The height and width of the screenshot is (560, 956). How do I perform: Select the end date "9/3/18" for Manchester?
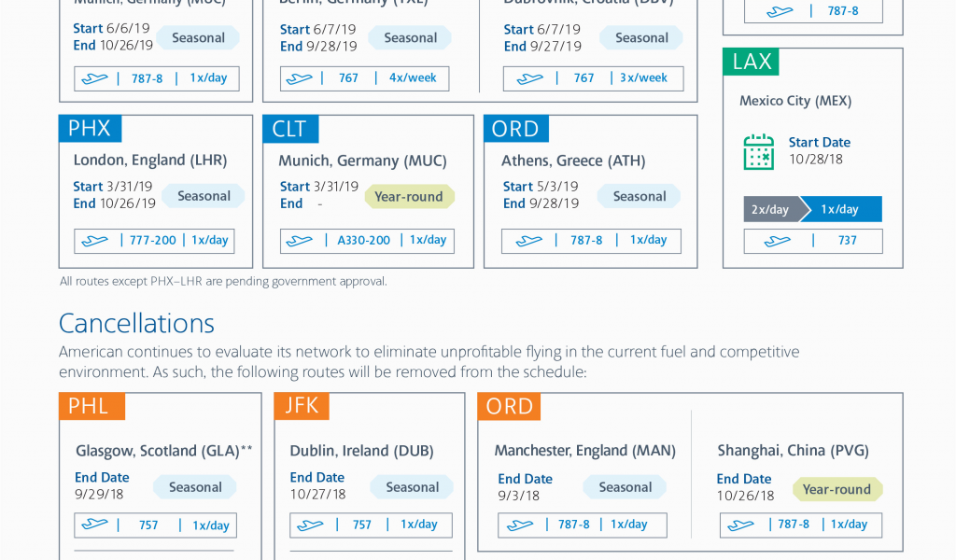pos(518,496)
